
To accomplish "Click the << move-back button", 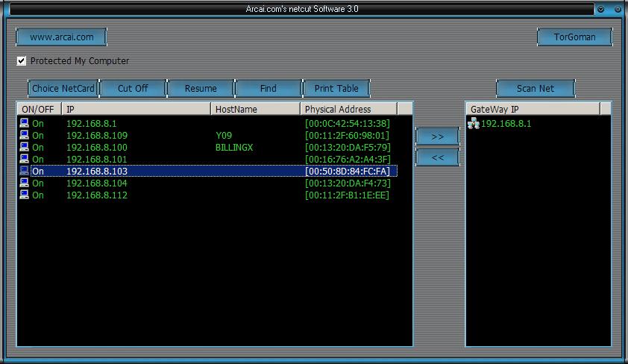I will click(x=437, y=157).
